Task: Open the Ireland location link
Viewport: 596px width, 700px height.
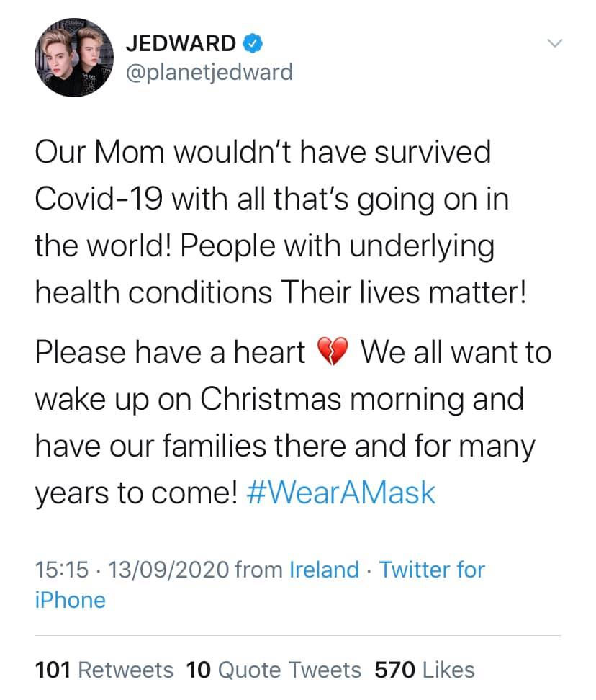Action: (325, 570)
